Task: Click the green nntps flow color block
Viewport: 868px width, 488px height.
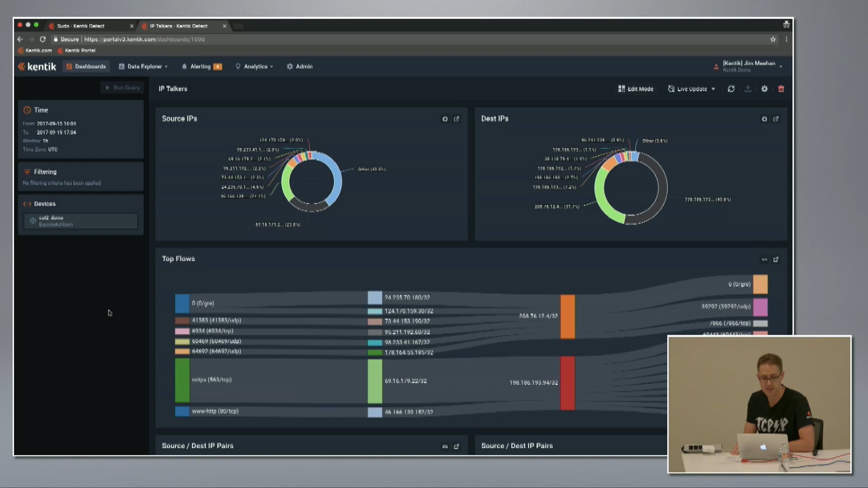Action: click(182, 380)
